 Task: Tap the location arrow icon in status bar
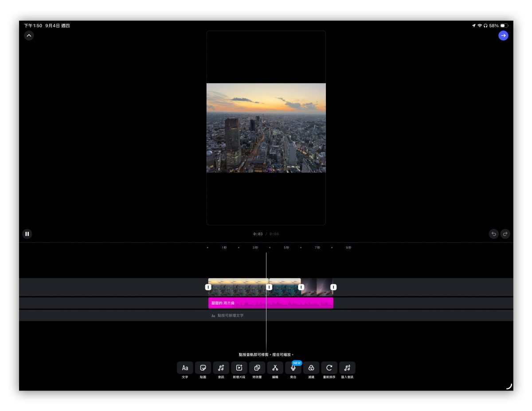pos(474,26)
